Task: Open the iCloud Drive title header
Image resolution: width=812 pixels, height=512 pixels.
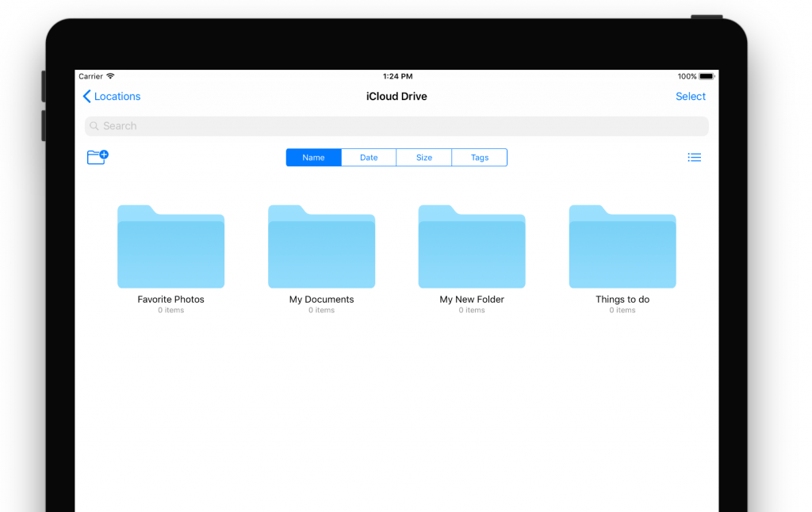Action: click(x=396, y=96)
